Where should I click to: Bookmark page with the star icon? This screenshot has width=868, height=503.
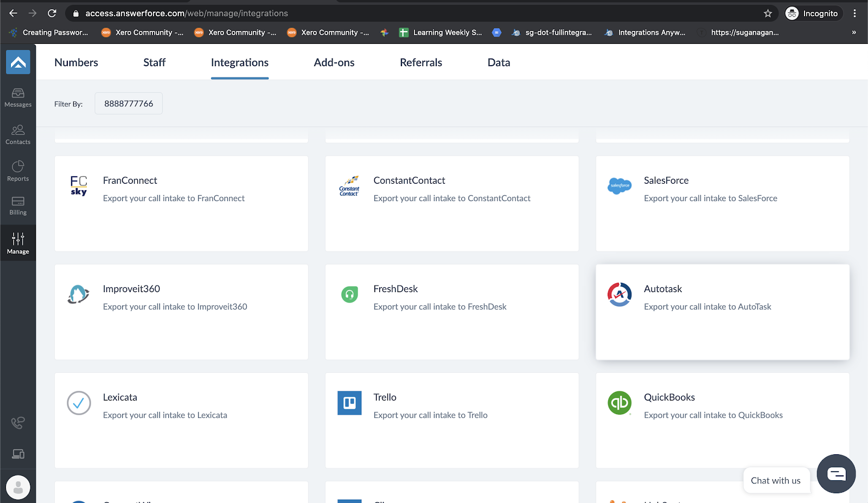768,14
